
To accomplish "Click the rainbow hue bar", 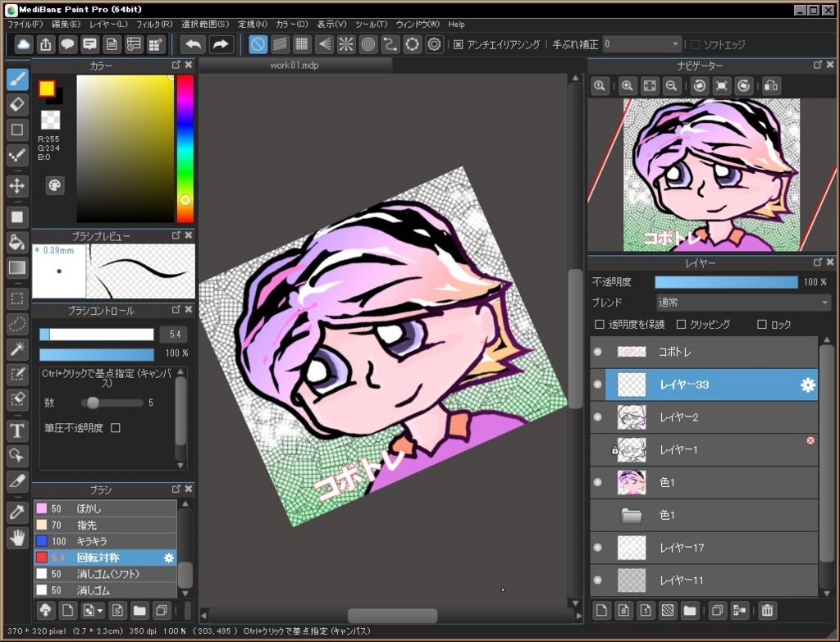I will coord(185,148).
